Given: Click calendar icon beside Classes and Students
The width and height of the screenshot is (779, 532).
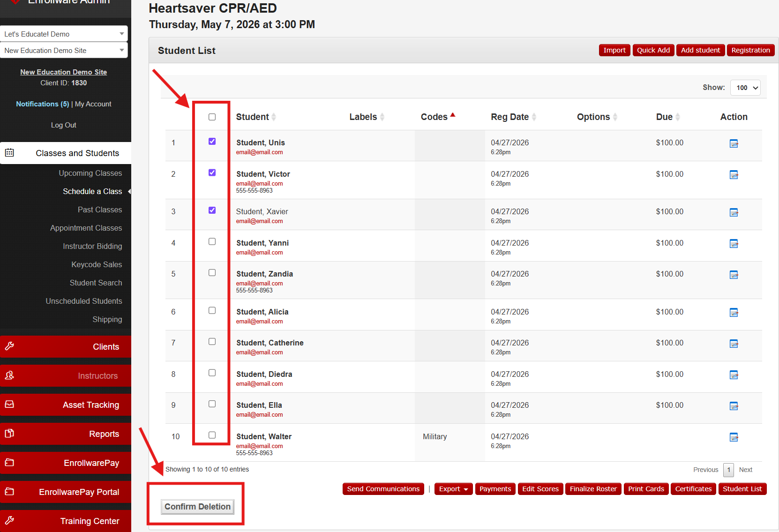Looking at the screenshot, I should point(9,153).
